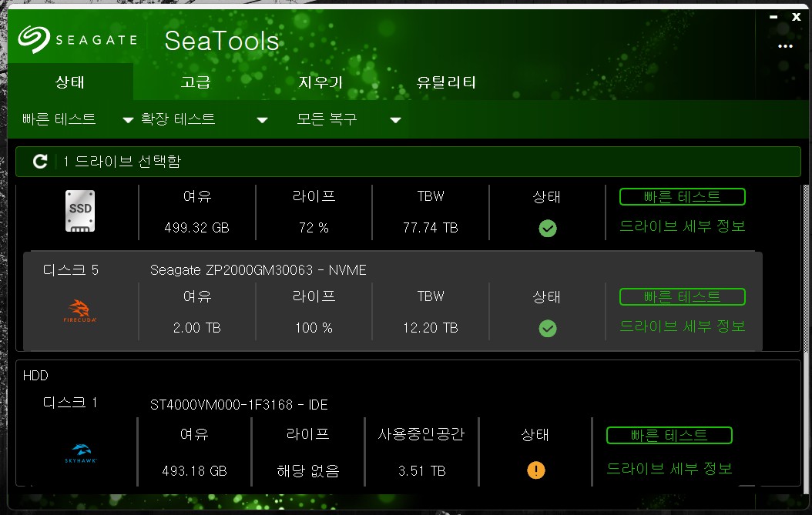Click the '100 %' life value
This screenshot has height=515, width=812.
coord(314,328)
